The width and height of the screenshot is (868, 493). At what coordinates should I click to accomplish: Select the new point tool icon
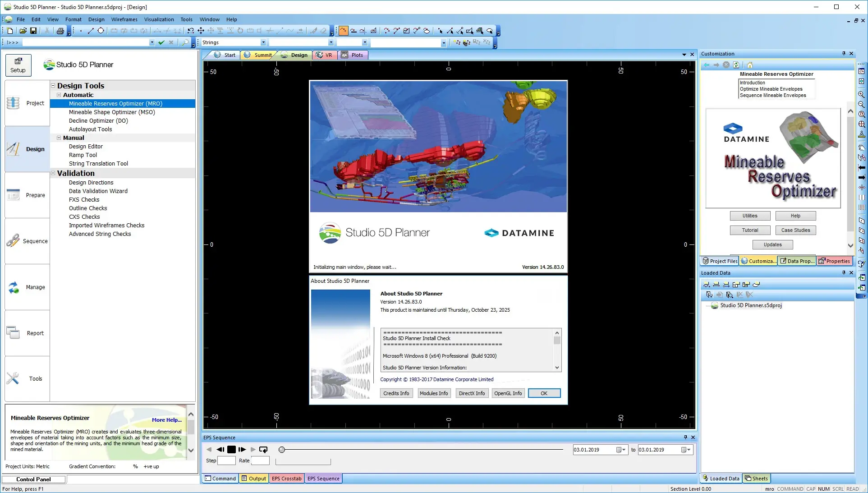coord(81,31)
